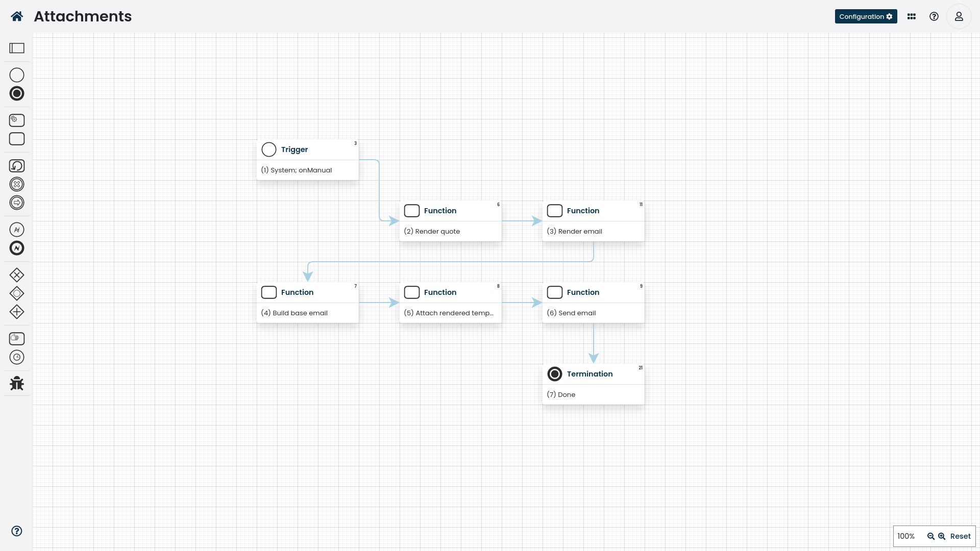Click the user profile icon top right
This screenshot has height=551, width=980.
pyautogui.click(x=959, y=16)
